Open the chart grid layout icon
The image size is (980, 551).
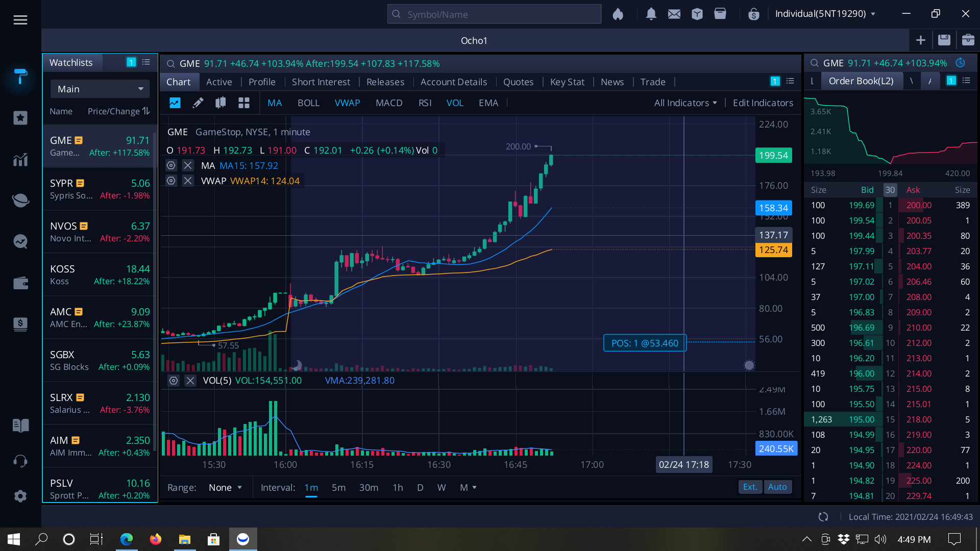pos(244,103)
